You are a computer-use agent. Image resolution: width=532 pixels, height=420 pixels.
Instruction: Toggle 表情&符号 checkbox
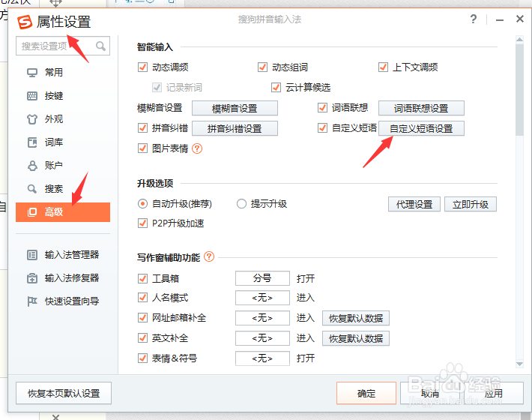coord(142,358)
